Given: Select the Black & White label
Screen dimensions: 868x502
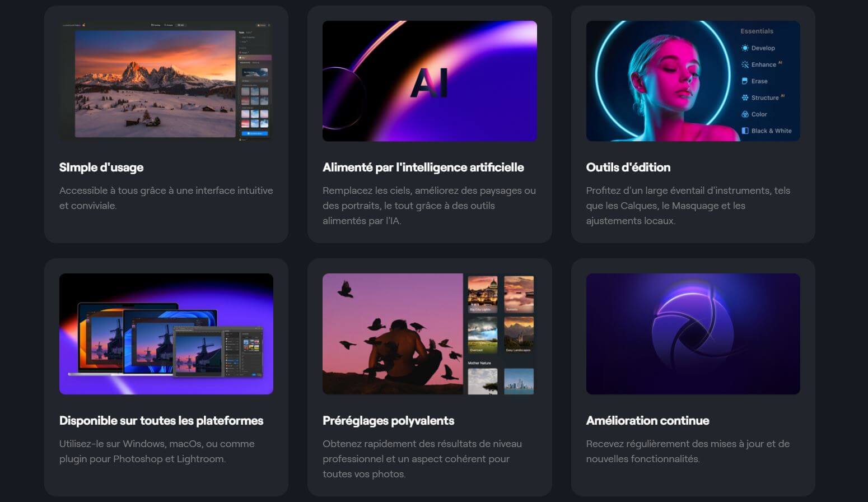Looking at the screenshot, I should tap(771, 131).
